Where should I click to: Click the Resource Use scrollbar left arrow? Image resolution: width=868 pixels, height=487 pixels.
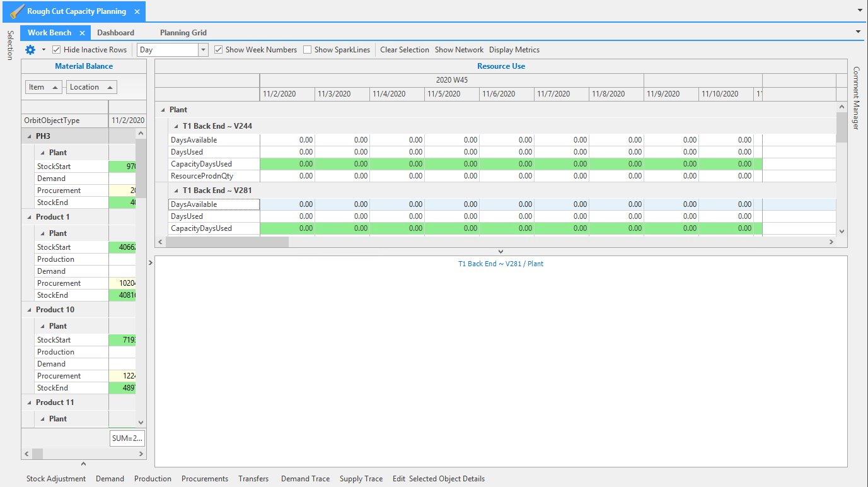point(160,242)
